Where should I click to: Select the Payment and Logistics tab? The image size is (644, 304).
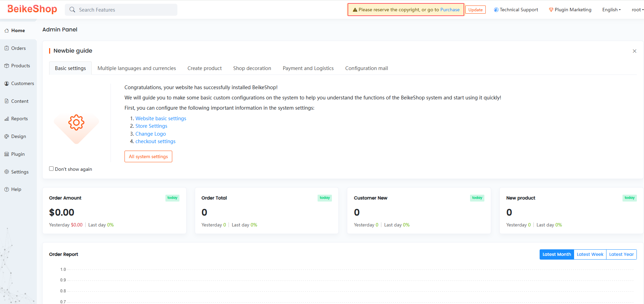[308, 68]
